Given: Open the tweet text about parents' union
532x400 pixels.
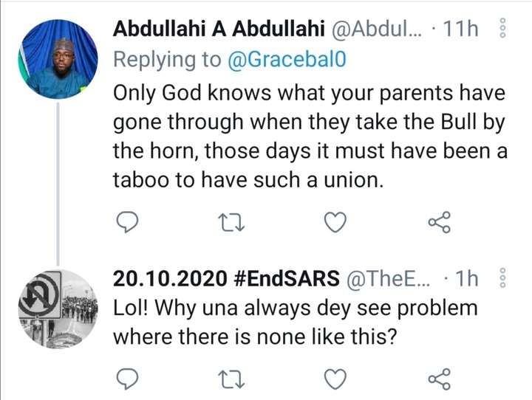Looking at the screenshot, I should 310,136.
